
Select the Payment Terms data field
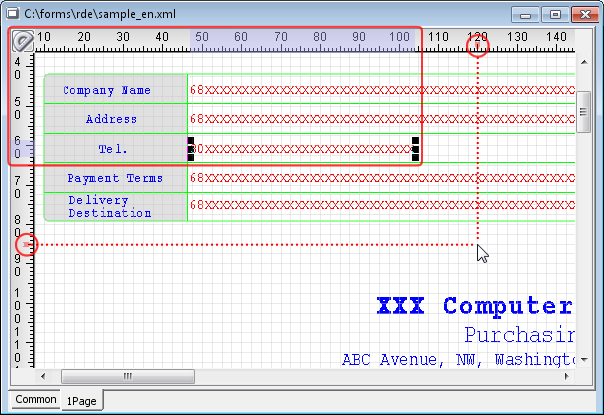[x=381, y=178]
